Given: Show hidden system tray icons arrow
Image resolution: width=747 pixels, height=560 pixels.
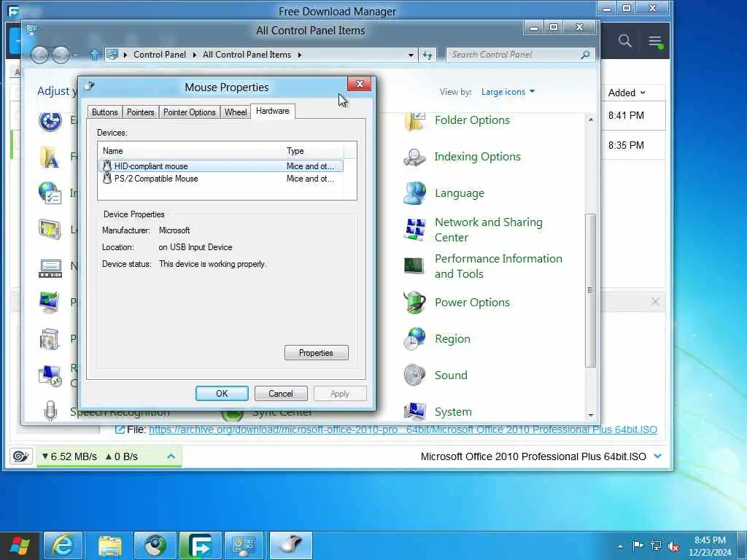Looking at the screenshot, I should (620, 546).
